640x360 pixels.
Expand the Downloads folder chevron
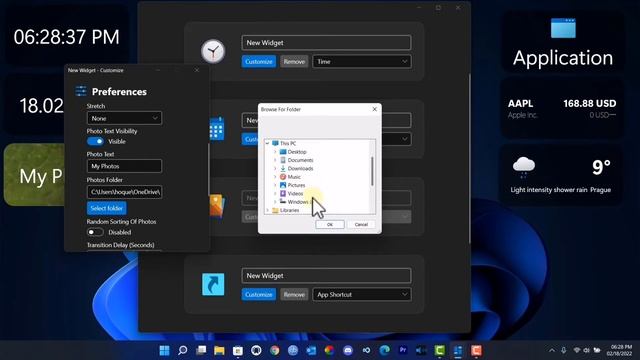[275, 168]
